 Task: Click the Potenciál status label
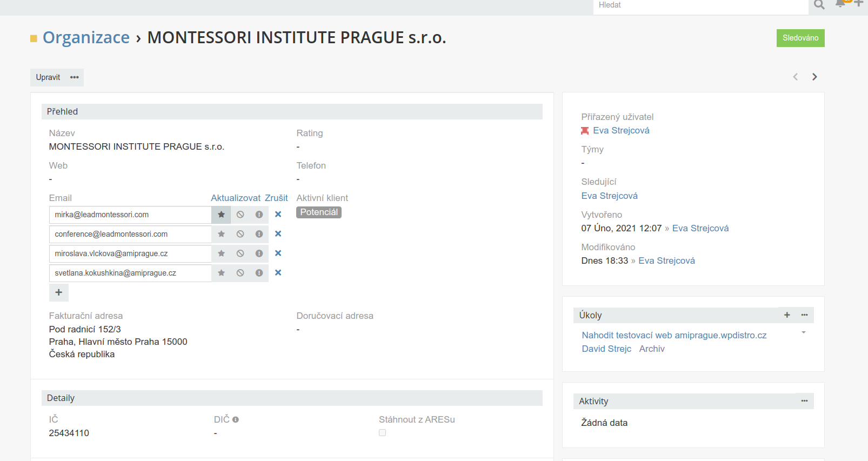pyautogui.click(x=319, y=212)
